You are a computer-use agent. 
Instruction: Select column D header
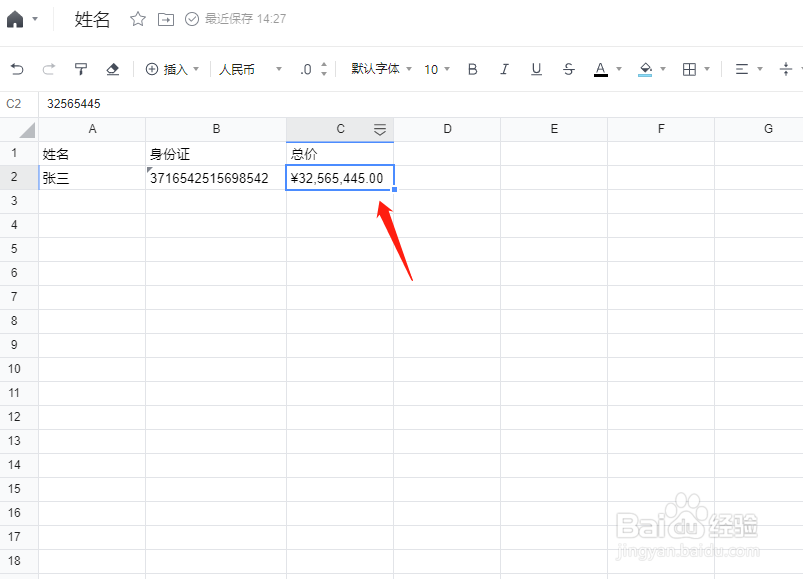[x=447, y=129]
